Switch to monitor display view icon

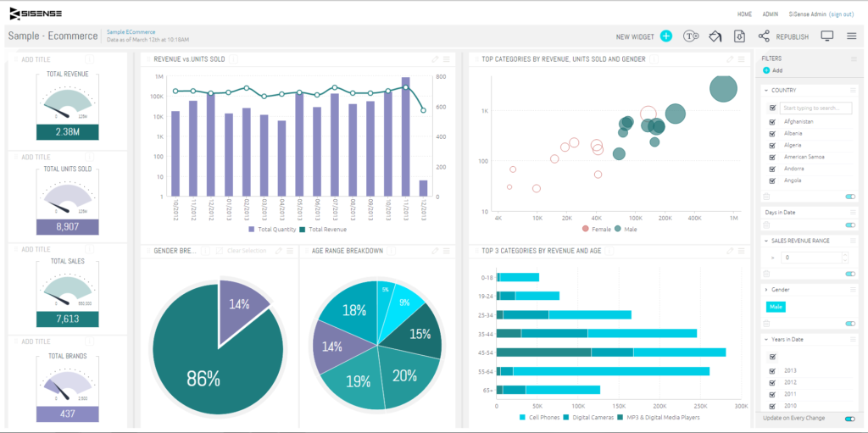point(827,36)
